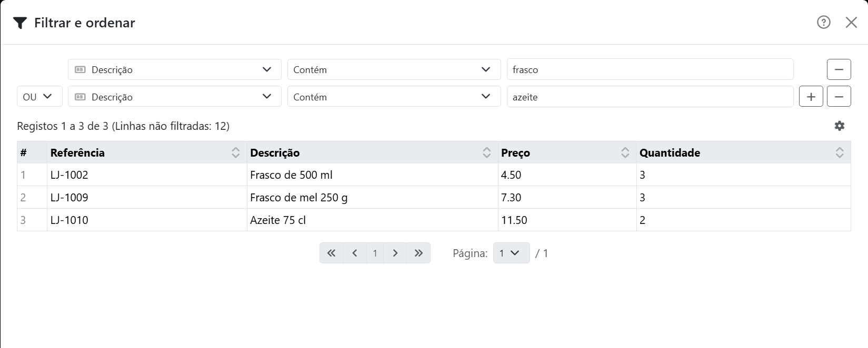Click the current page number 1 button
This screenshot has height=348, width=868.
tap(375, 253)
